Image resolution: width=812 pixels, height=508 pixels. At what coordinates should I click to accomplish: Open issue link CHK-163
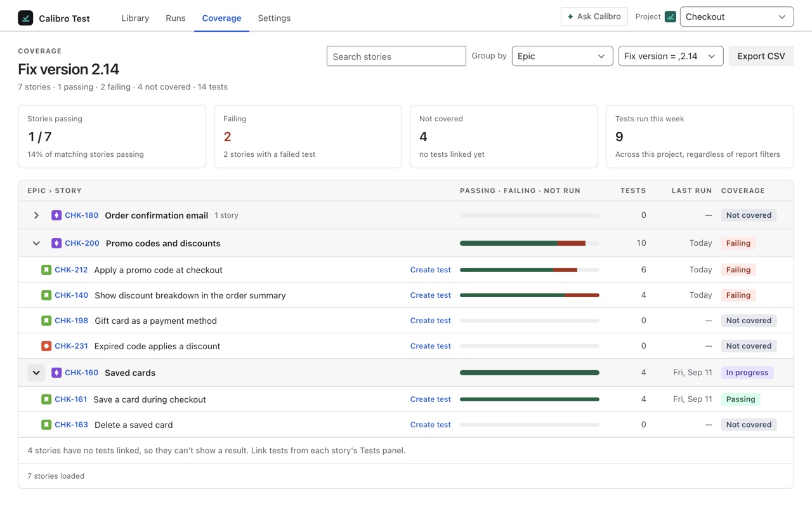click(x=71, y=425)
